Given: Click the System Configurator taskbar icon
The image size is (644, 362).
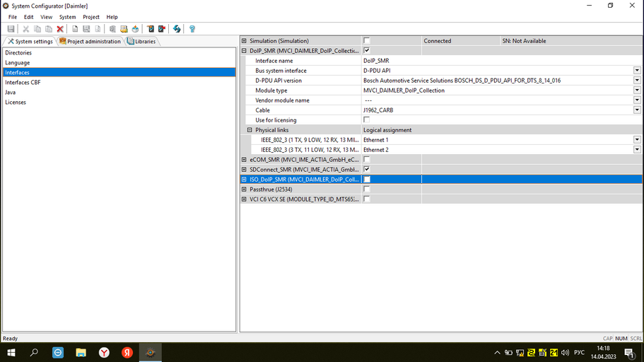Looking at the screenshot, I should pyautogui.click(x=151, y=353).
